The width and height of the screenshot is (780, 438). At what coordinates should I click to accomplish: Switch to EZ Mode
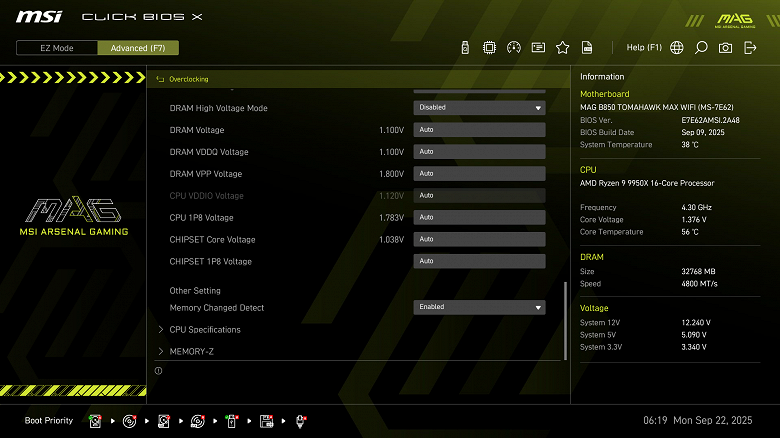(x=57, y=48)
